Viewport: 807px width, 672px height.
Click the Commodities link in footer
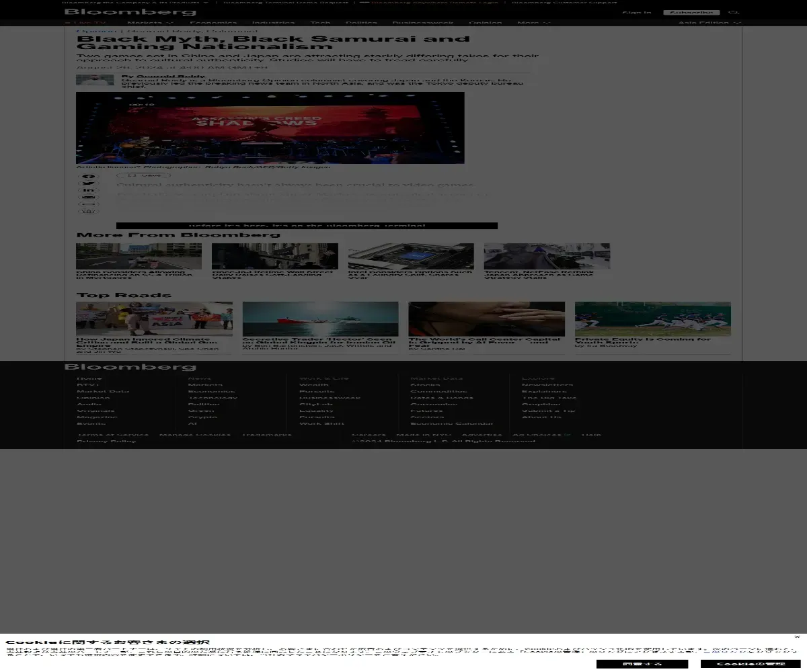pyautogui.click(x=438, y=391)
